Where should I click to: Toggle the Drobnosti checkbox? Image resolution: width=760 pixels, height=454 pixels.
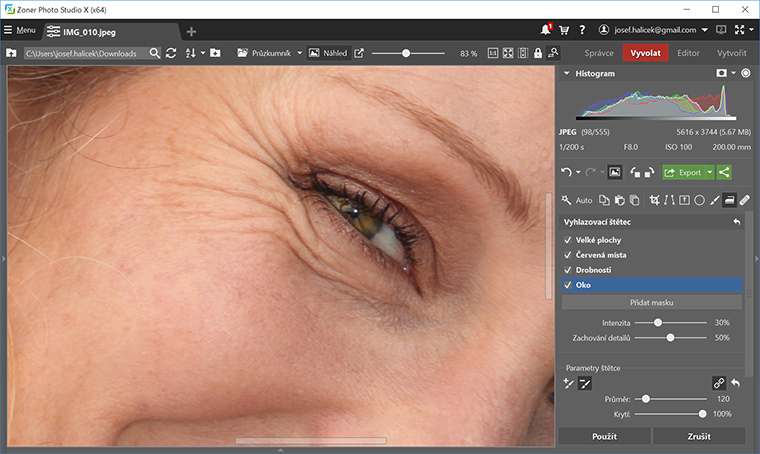(567, 270)
